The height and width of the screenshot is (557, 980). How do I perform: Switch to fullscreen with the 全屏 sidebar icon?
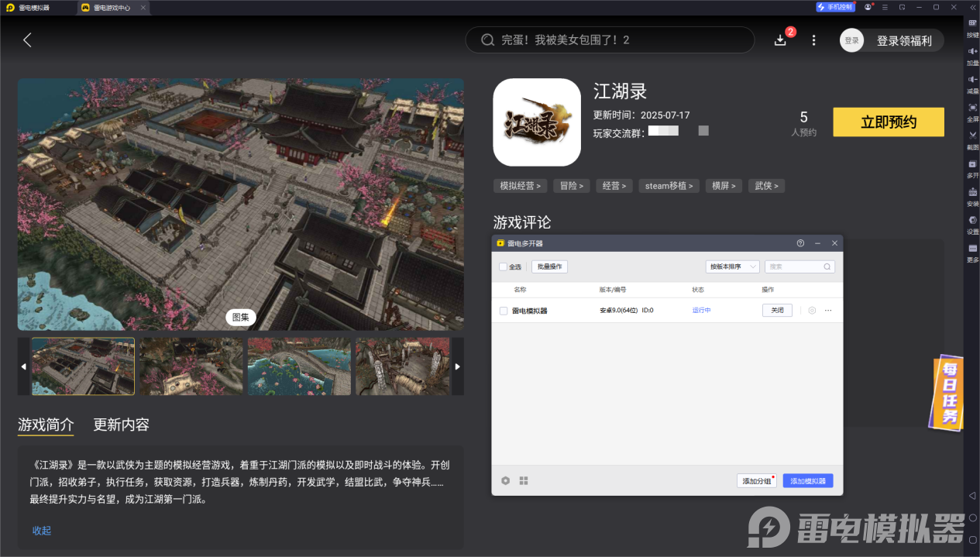[973, 109]
